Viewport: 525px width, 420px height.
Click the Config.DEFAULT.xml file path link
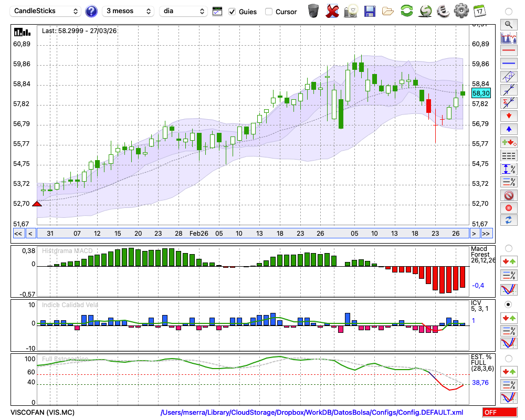point(312,412)
